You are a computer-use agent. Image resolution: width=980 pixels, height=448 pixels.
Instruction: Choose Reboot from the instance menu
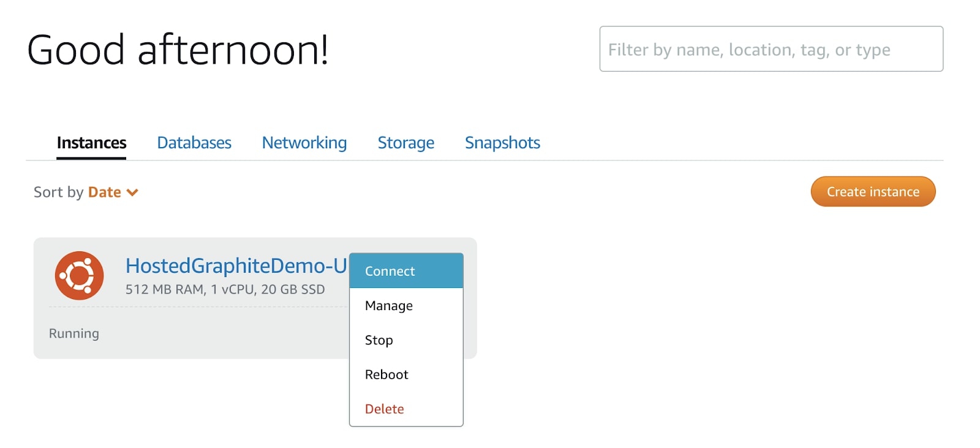point(406,374)
